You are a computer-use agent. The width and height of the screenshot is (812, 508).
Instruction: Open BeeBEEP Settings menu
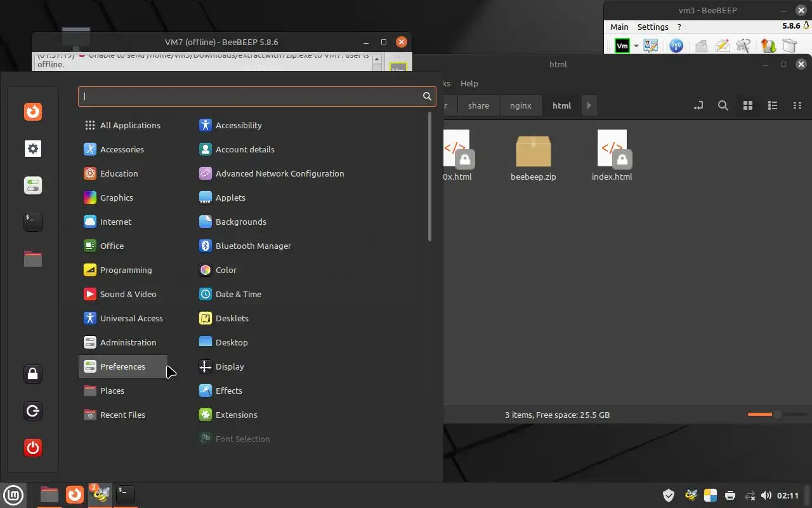653,27
